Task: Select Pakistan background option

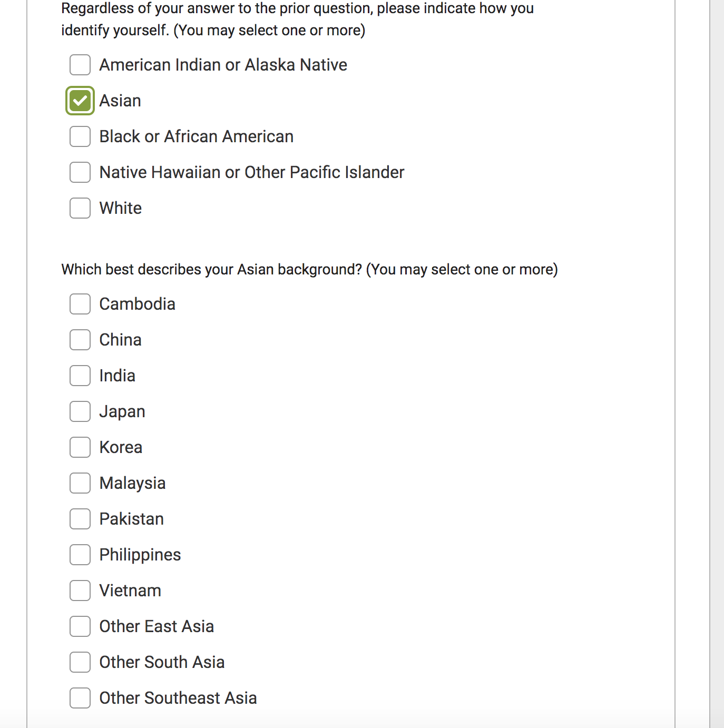Action: [x=80, y=519]
